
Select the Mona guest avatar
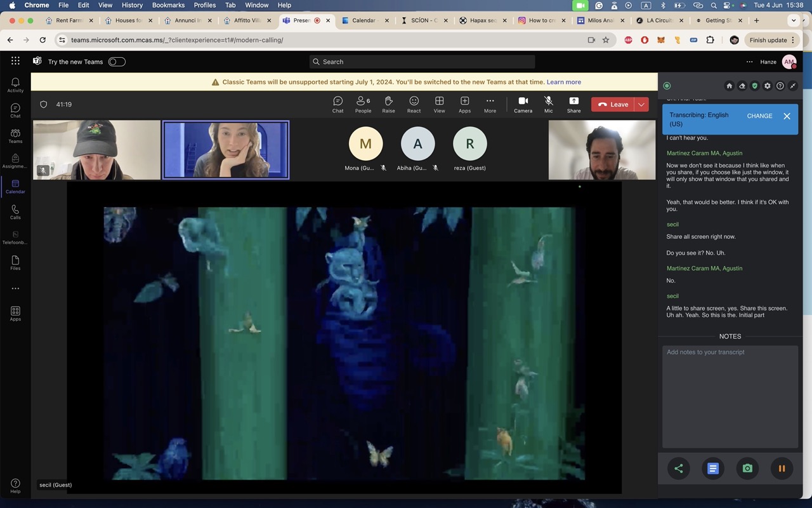click(366, 144)
